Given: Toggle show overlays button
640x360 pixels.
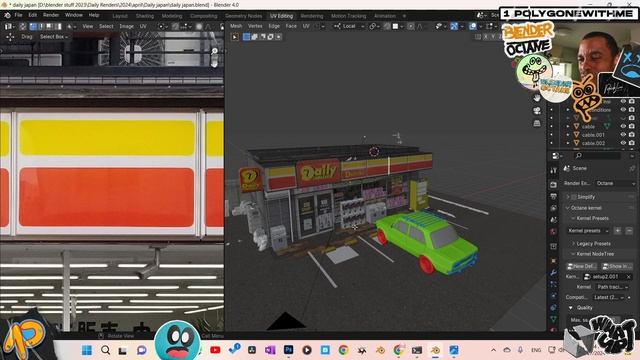Looking at the screenshot, I should 473,26.
